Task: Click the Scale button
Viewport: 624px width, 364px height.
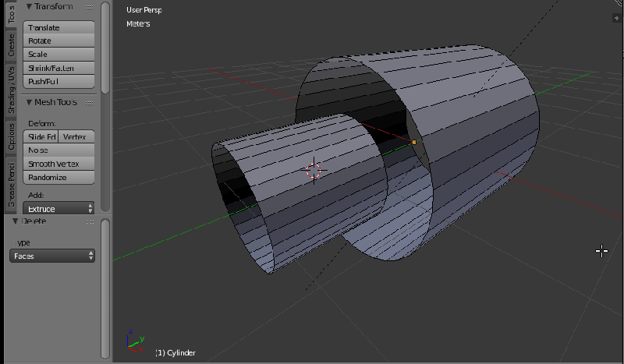Action: [x=58, y=54]
